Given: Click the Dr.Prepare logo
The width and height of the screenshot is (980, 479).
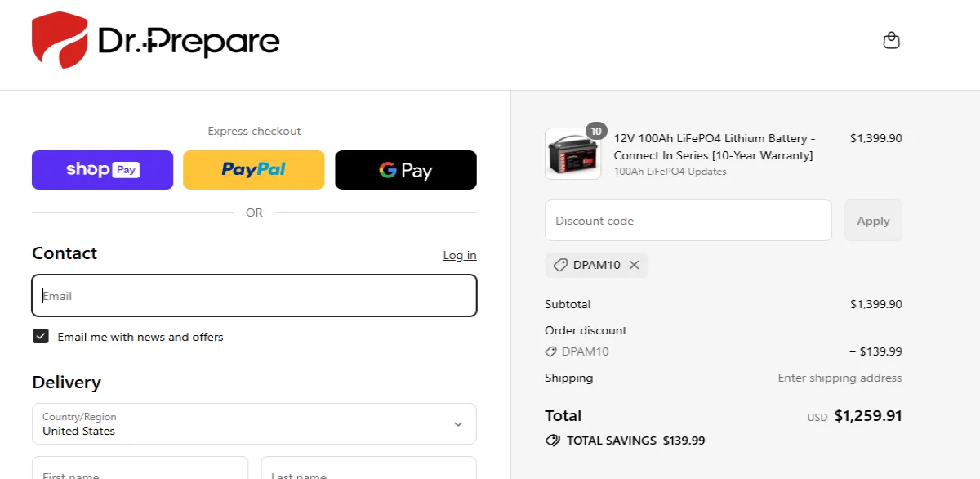Looking at the screenshot, I should point(154,39).
